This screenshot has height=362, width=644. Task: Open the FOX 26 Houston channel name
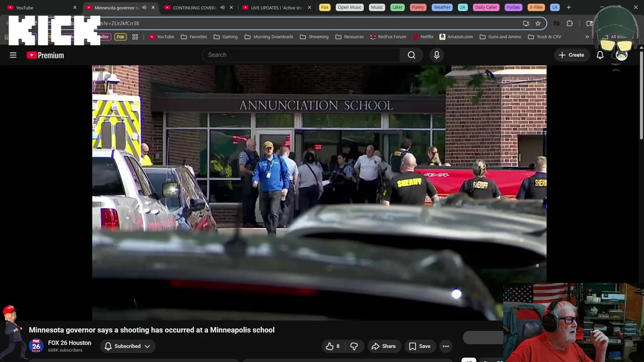[x=69, y=343]
